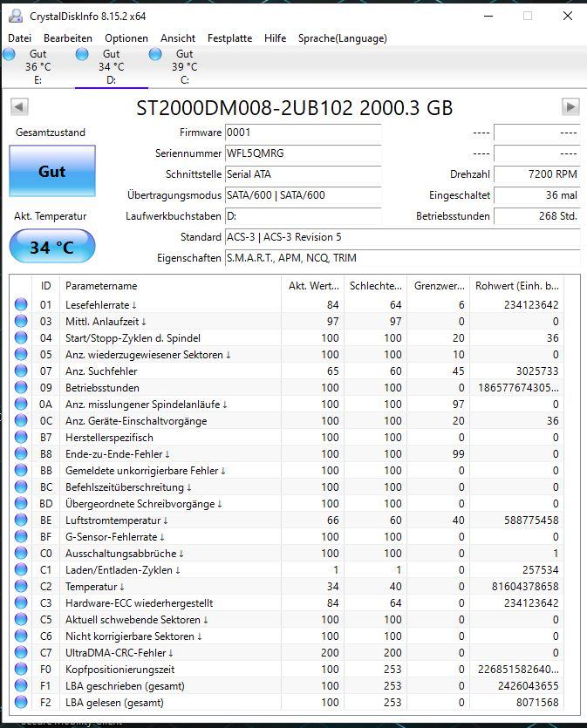Viewport: 587px width, 728px height.
Task: Select the C: drive tab at 39 °C
Action: click(x=184, y=67)
